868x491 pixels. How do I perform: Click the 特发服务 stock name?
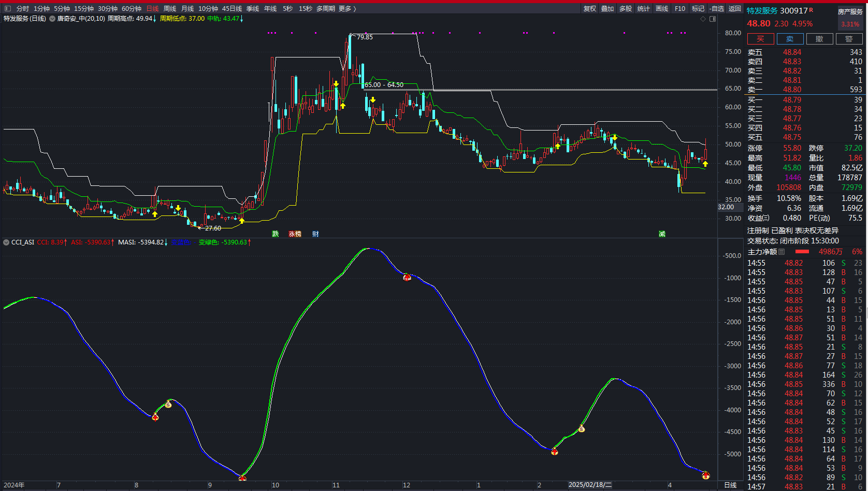pyautogui.click(x=762, y=11)
